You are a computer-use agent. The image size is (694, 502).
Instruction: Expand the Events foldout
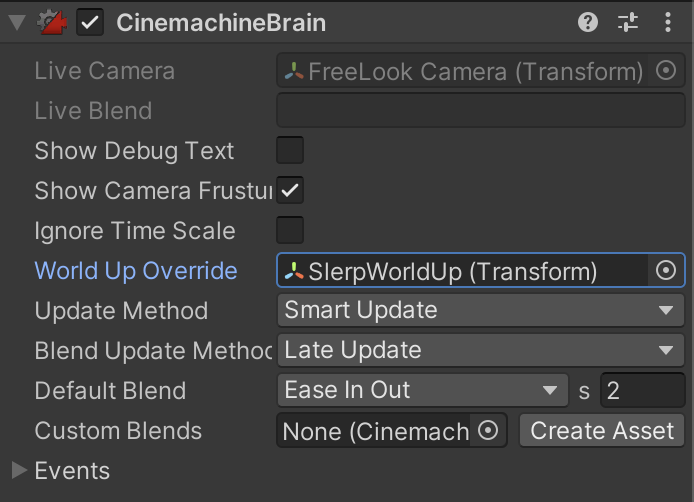[x=20, y=471]
